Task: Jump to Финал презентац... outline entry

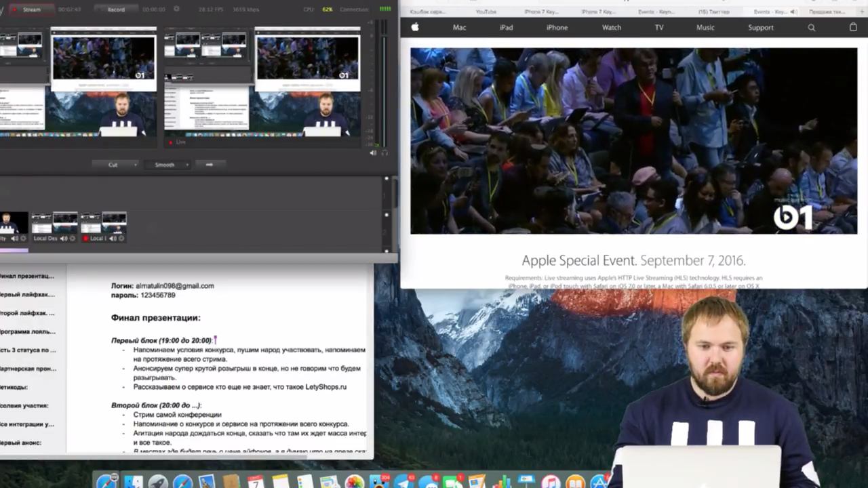Action: 27,276
